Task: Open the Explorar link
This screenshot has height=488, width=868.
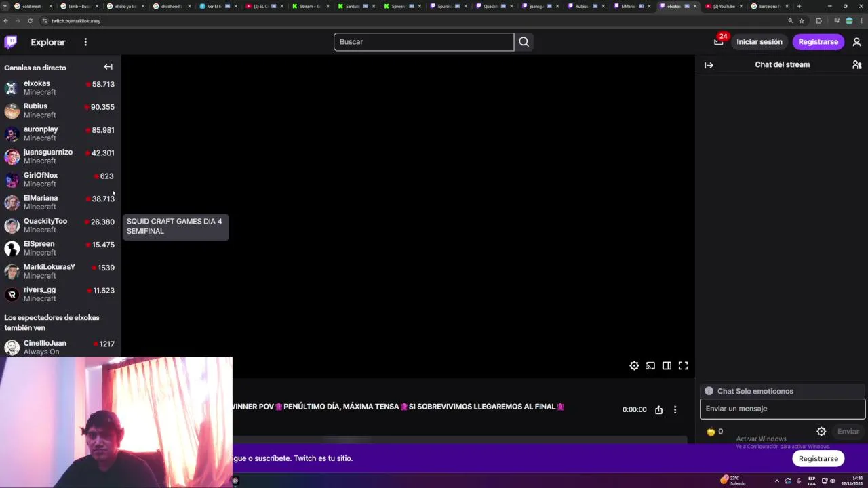Action: coord(48,42)
